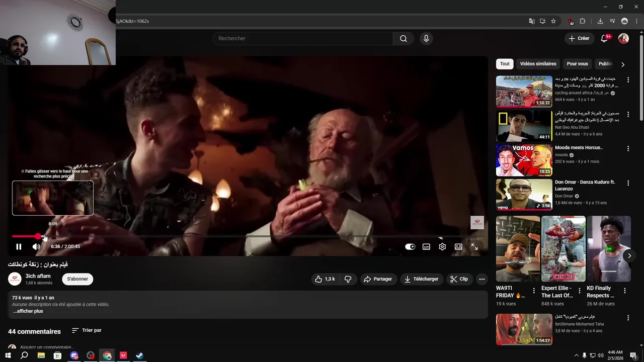Open Don Omar Danza Kuduro thumbnail
644x362 pixels.
coord(524,195)
